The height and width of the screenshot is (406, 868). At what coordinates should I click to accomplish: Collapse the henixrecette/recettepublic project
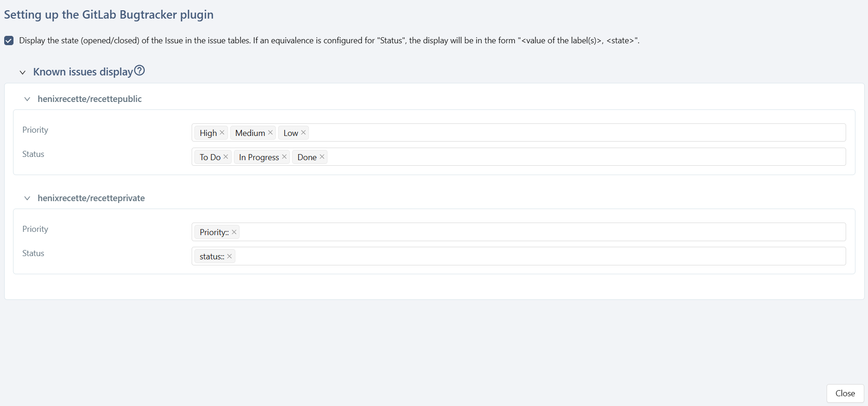pyautogui.click(x=27, y=99)
